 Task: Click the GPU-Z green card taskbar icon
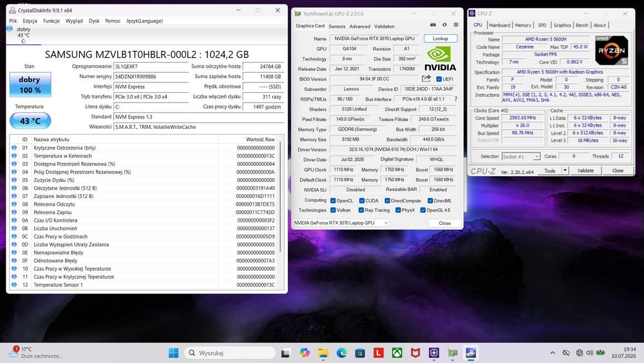pyautogui.click(x=453, y=353)
